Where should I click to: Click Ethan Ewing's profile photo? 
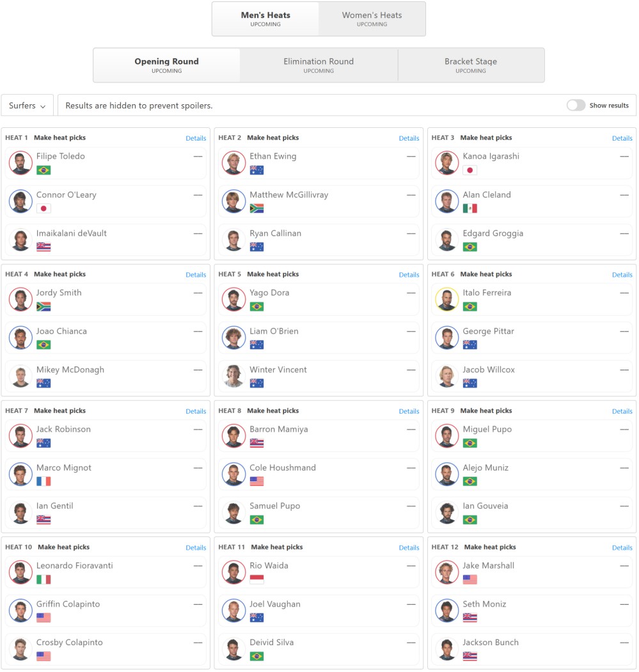coord(233,163)
